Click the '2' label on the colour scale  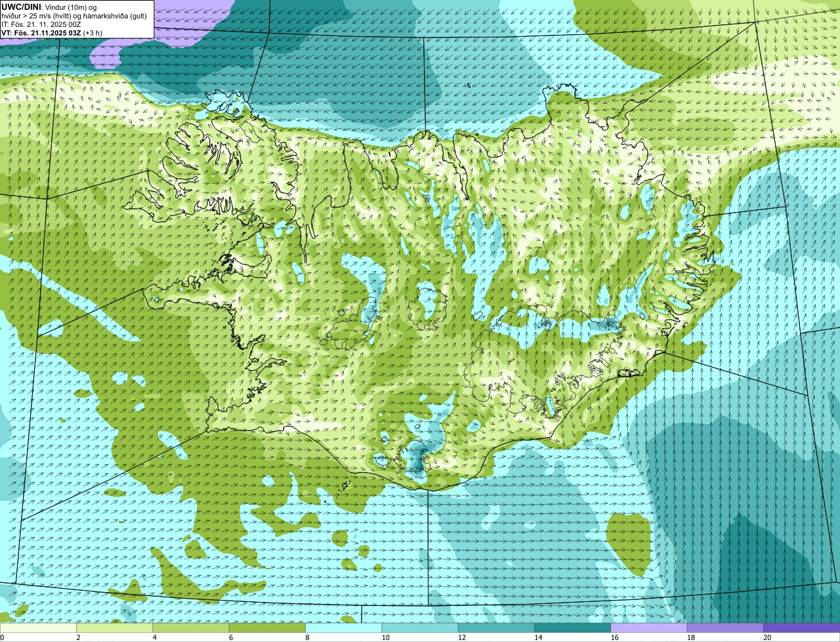(78, 637)
